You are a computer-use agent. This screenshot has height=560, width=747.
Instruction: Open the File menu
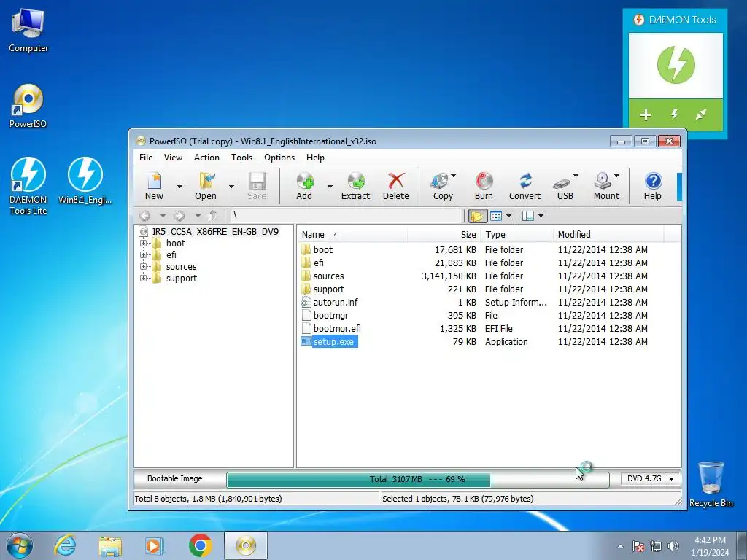[x=146, y=157]
